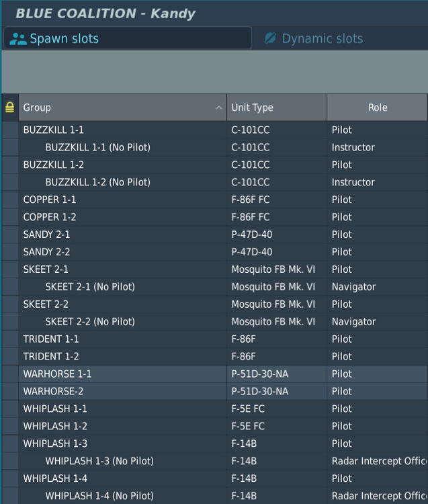Open the Dynamic slots tab
The height and width of the screenshot is (504, 428).
coord(322,39)
